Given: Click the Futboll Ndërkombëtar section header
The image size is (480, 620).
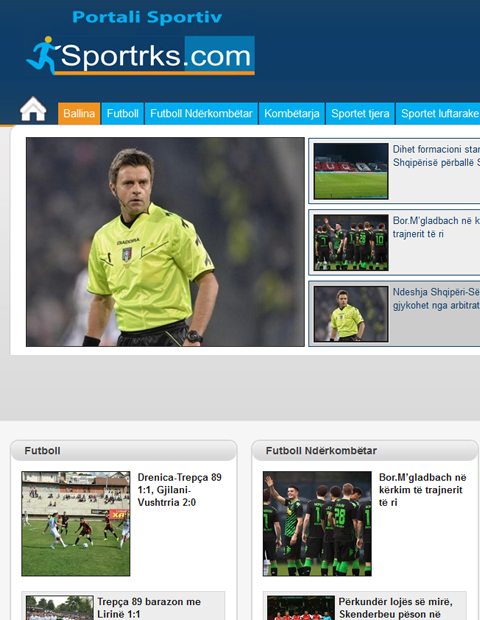Looking at the screenshot, I should [365, 451].
